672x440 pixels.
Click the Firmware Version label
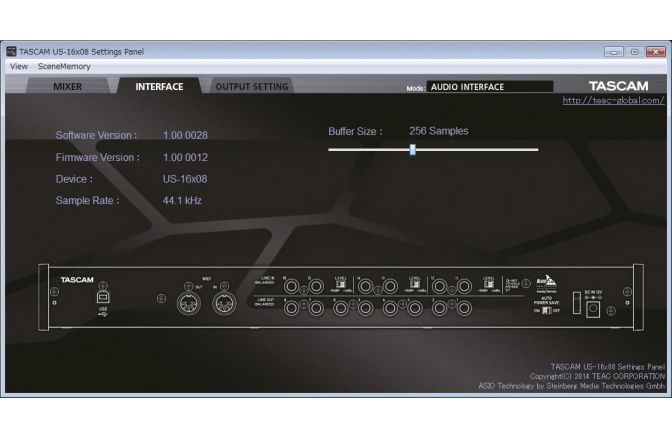point(98,158)
